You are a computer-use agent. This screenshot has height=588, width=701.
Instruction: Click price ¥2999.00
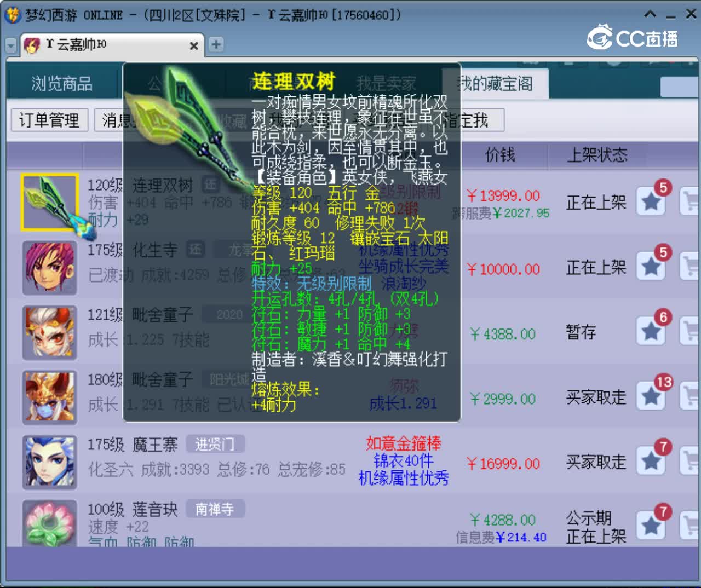503,399
